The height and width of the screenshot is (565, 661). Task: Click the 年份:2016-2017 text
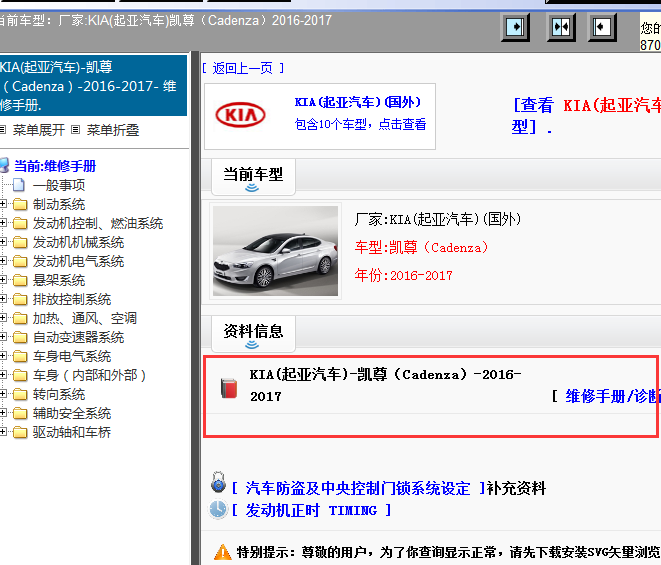pos(403,275)
